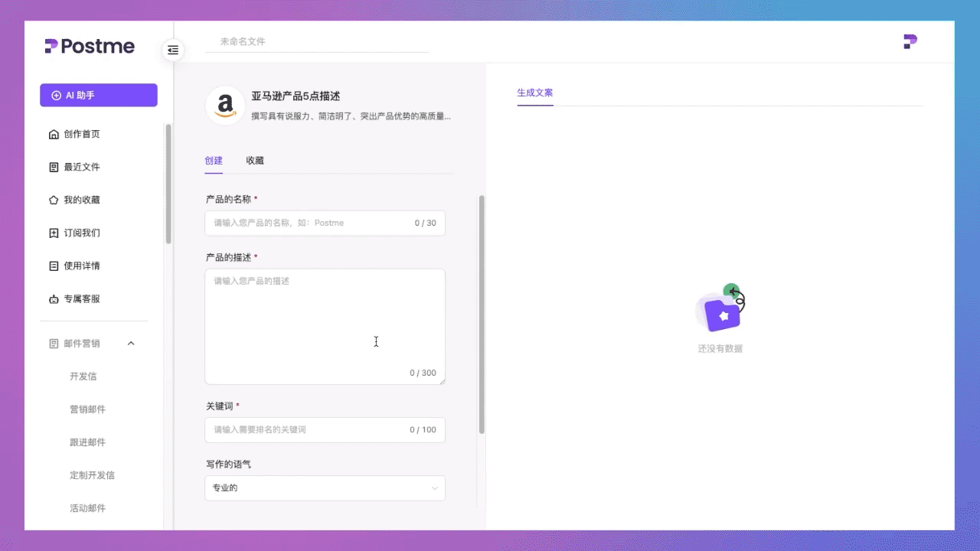Open the 写作的语气 dropdown
Screen dimensions: 980x551
325,487
